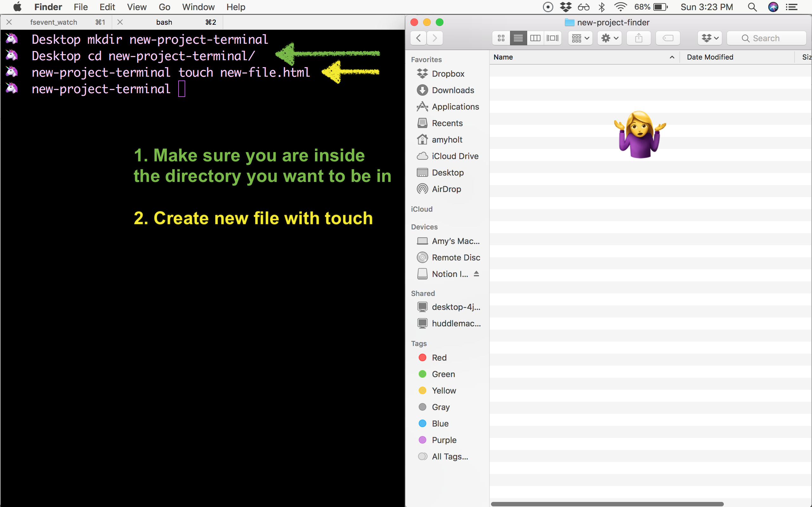The image size is (812, 507).
Task: Open the Action gear dropdown
Action: click(x=609, y=38)
